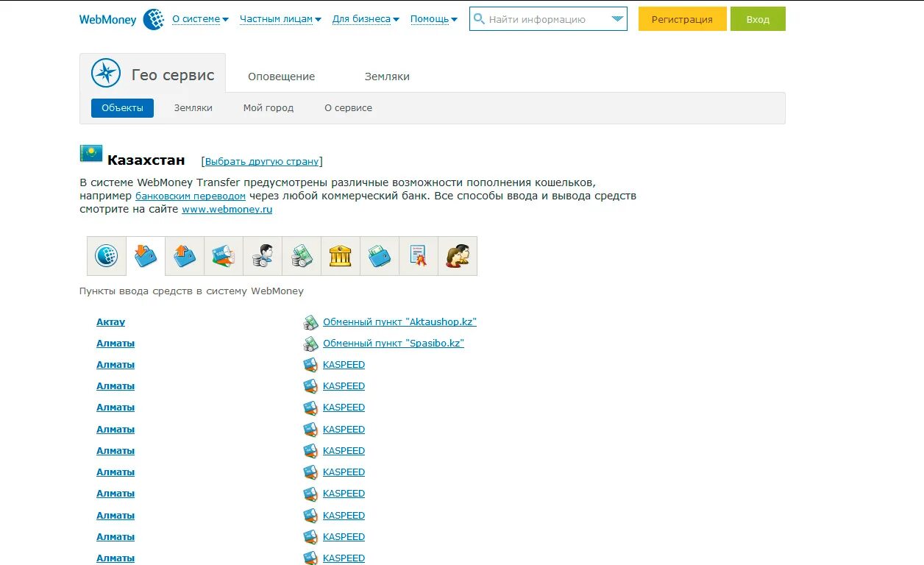The width and height of the screenshot is (924, 565).
Task: Select wallet with down arrow deposit icon
Action: [146, 256]
